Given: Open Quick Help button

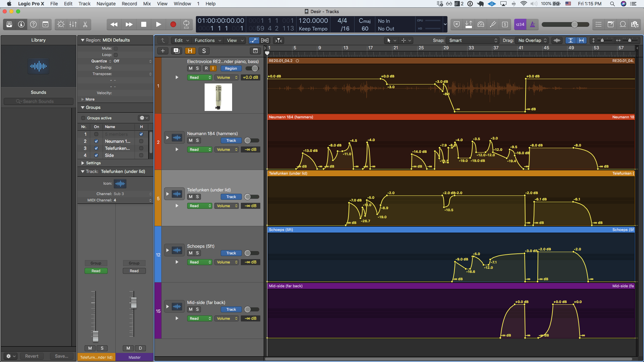Looking at the screenshot, I should click(x=33, y=24).
